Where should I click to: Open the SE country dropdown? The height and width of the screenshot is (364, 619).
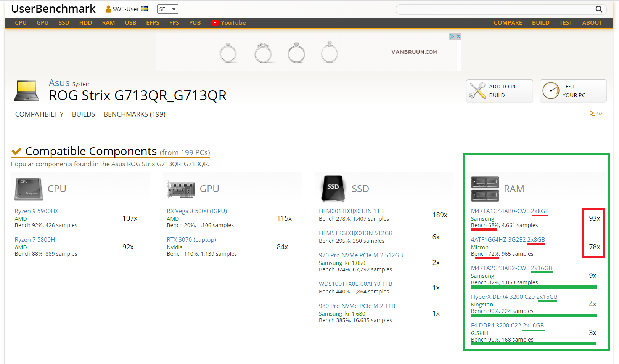coord(167,9)
